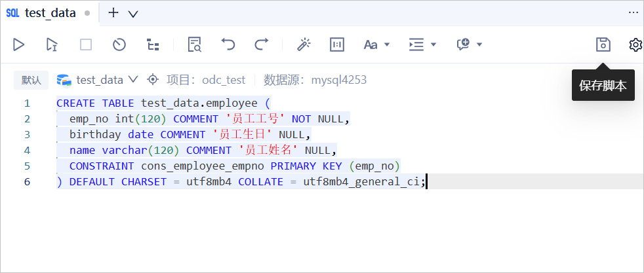Format SQL with magic wand icon
This screenshot has height=273, width=644.
[x=304, y=45]
